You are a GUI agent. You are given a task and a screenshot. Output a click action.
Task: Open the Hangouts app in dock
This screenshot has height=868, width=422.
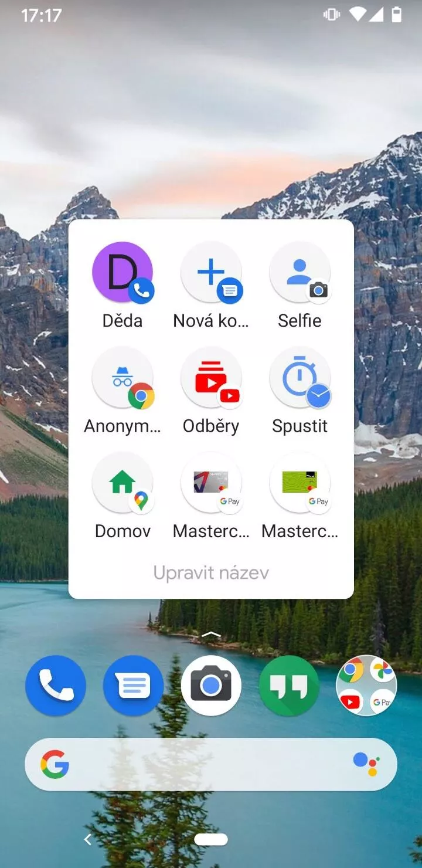(x=289, y=686)
